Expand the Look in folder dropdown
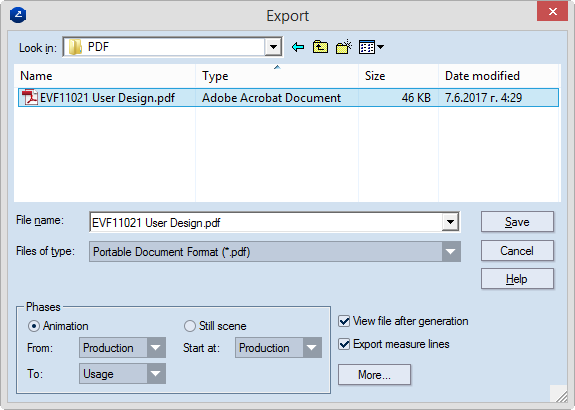The width and height of the screenshot is (575, 410). click(273, 47)
